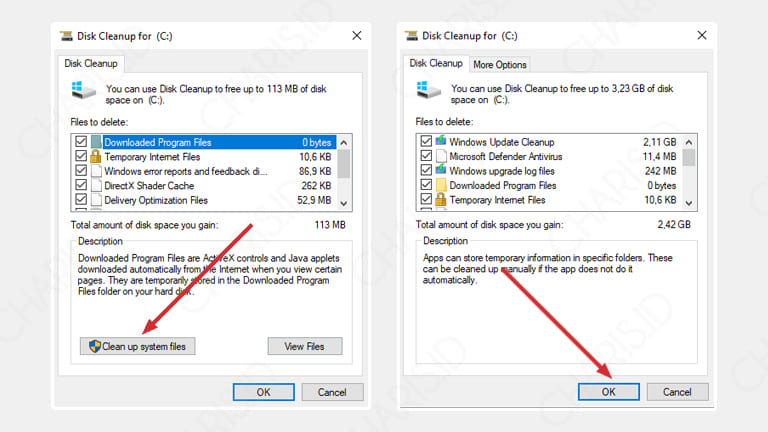This screenshot has height=432, width=768.
Task: Select Temporary Internet Files row in right list
Action: click(x=550, y=199)
